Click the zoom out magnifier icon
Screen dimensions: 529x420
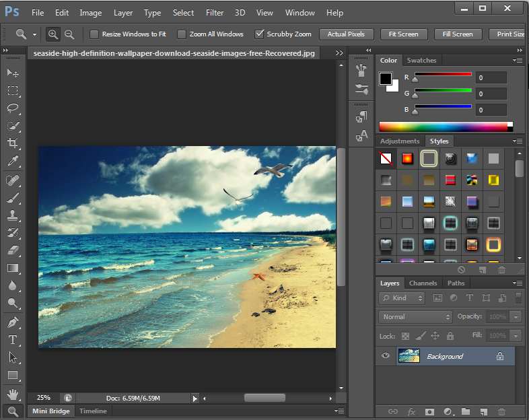coord(69,34)
